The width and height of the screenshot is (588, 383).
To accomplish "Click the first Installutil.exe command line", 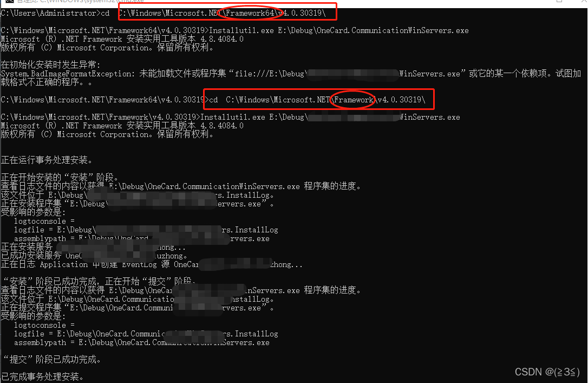I will [x=235, y=30].
